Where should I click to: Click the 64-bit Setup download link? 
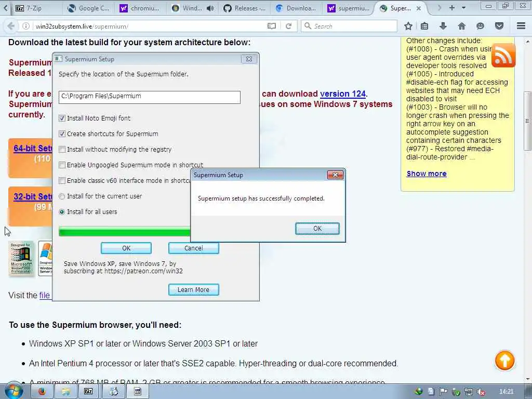point(33,148)
